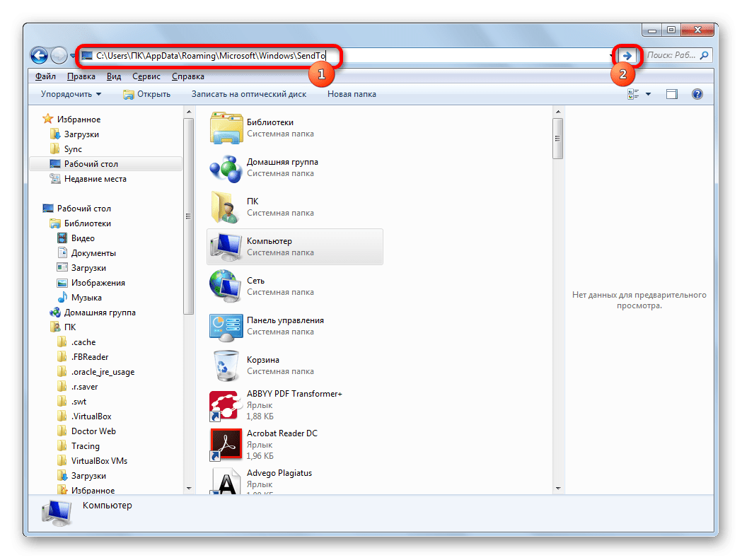742x560 pixels.
Task: Click the Корзина recycle bin icon
Action: (226, 366)
